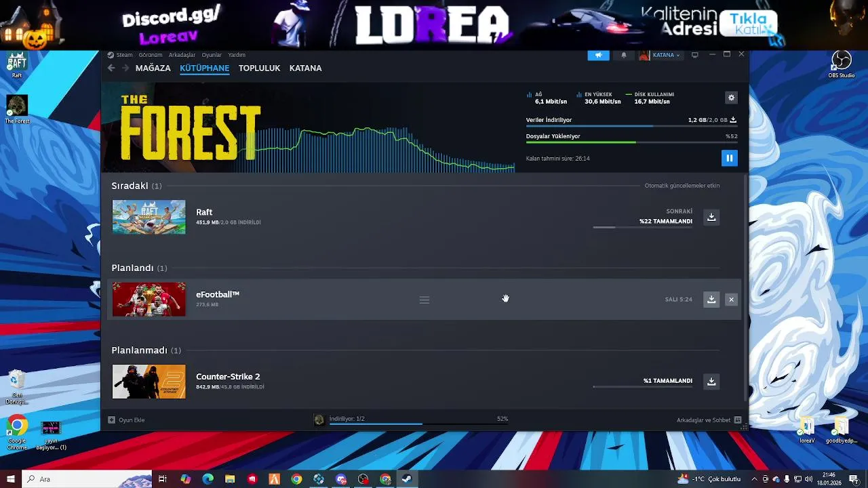Click the Sıradaki section header
The height and width of the screenshot is (488, 868).
[x=136, y=186]
